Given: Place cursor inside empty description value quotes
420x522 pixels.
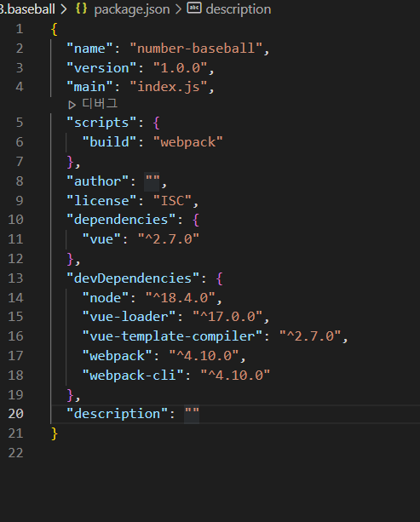Looking at the screenshot, I should (x=192, y=414).
